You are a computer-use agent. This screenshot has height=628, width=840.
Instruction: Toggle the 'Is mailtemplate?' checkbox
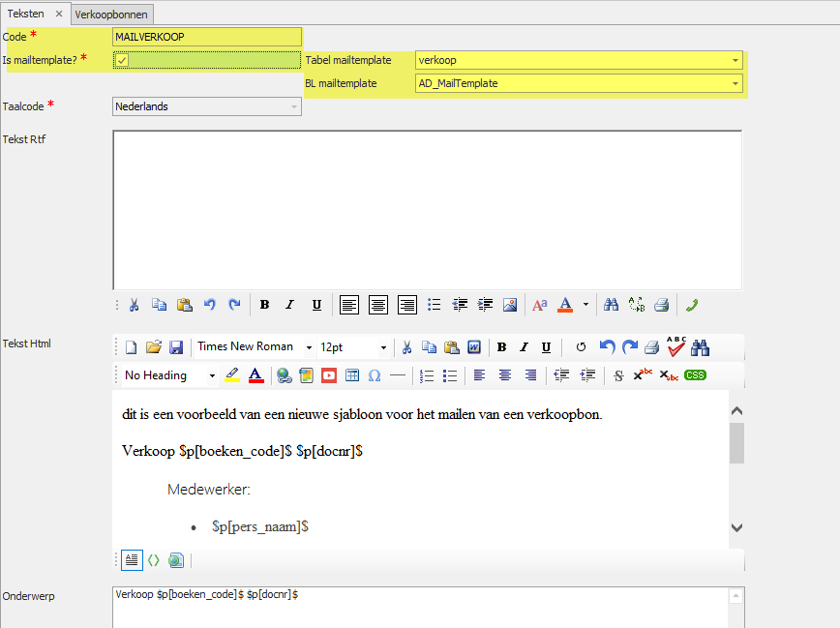(x=122, y=60)
